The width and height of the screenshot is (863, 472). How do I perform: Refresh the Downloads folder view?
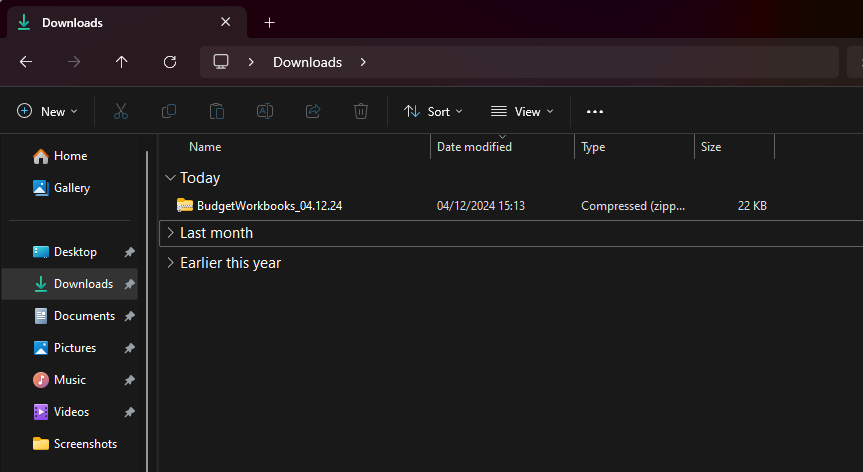tap(170, 62)
